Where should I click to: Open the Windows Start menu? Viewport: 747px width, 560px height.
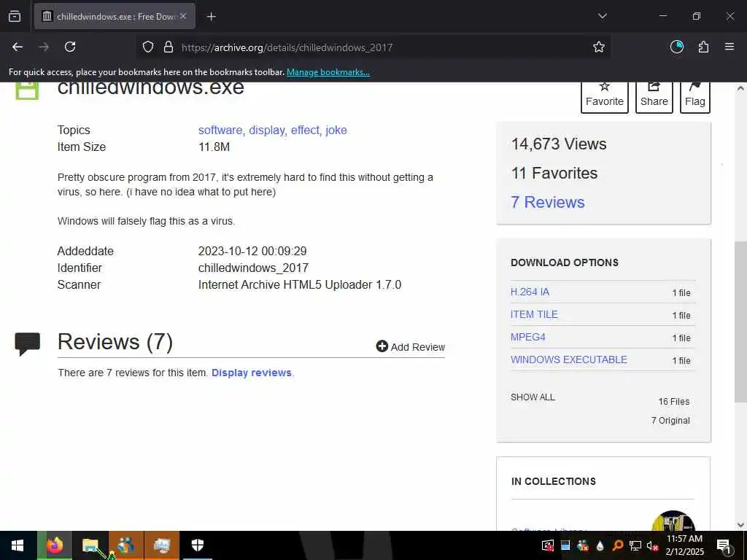pos(18,545)
